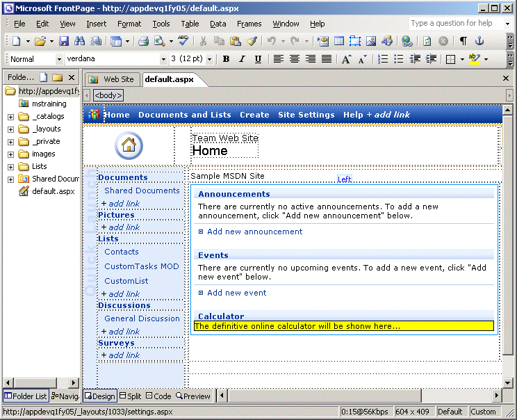The height and width of the screenshot is (420, 517).
Task: Open the Borders dropdown arrow
Action: coord(462,59)
